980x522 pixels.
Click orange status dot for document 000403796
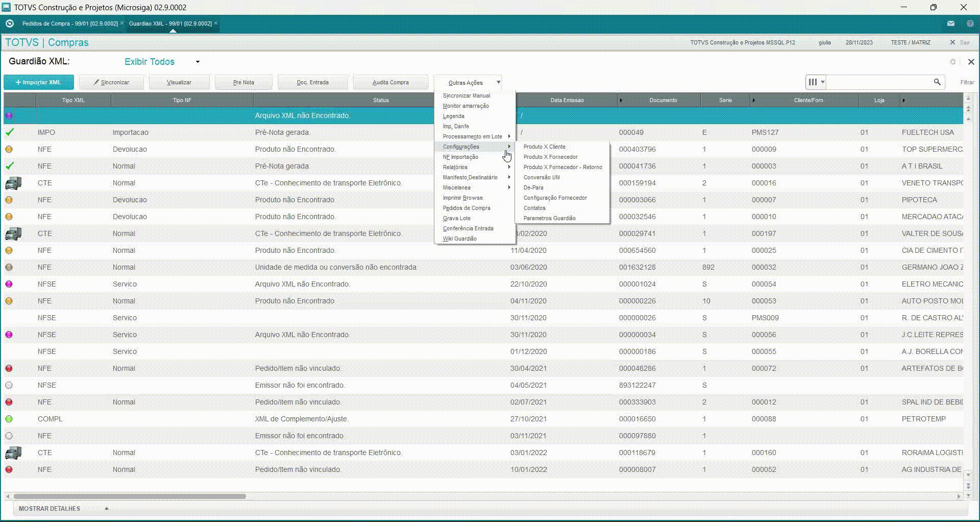[x=9, y=149]
